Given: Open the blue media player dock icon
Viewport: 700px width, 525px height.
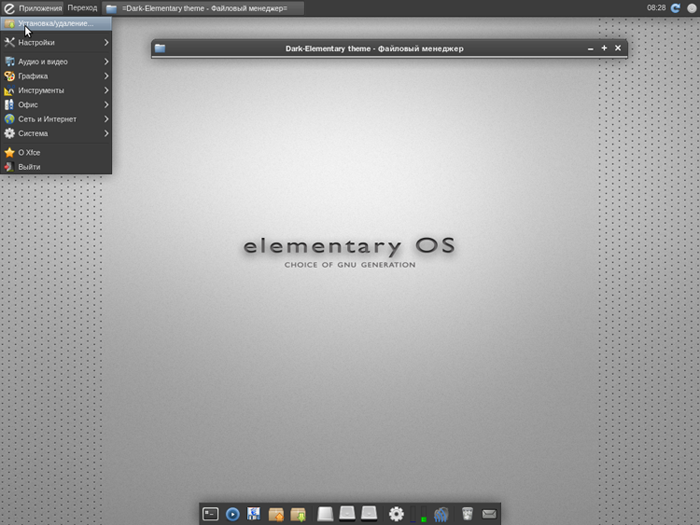Looking at the screenshot, I should pyautogui.click(x=233, y=514).
